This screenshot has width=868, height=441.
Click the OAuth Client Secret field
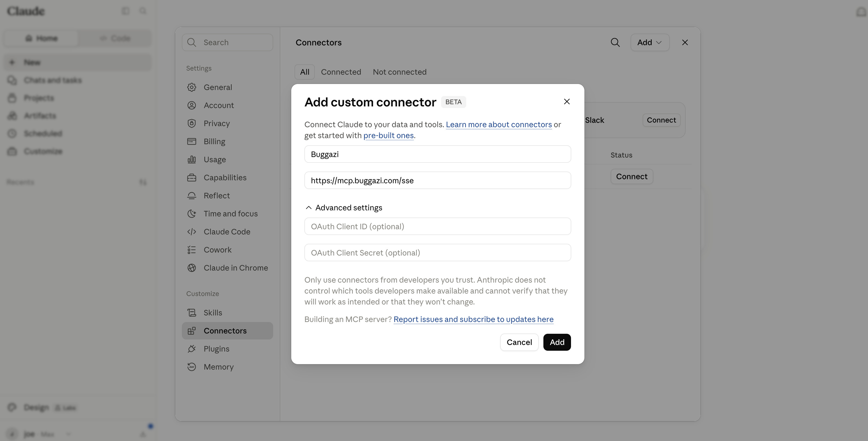tap(438, 253)
